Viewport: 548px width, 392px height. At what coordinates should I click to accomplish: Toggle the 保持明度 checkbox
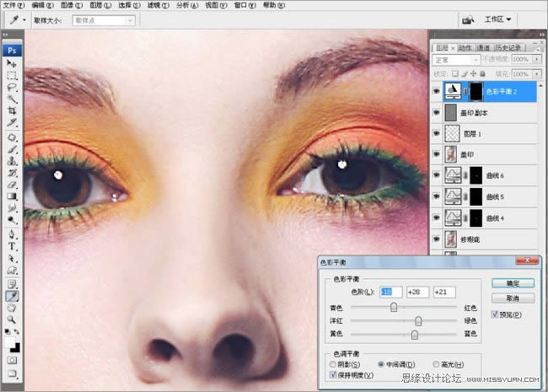tap(333, 375)
